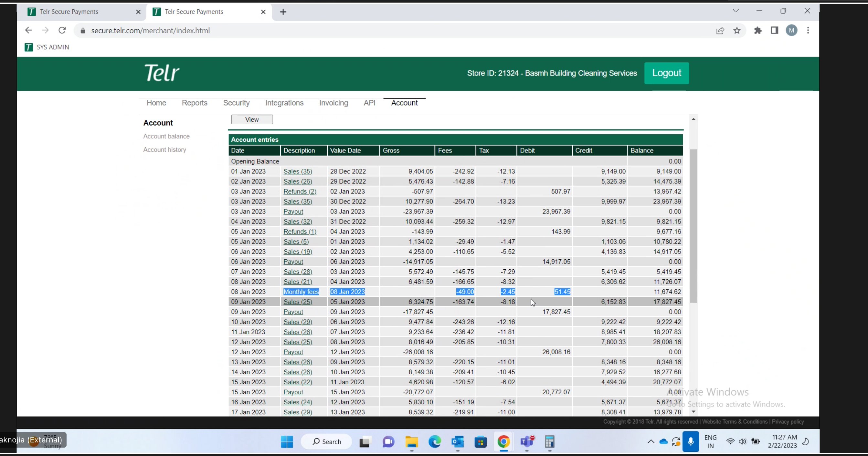Click the scrollbar down arrow
Image resolution: width=868 pixels, height=456 pixels.
[x=693, y=411]
